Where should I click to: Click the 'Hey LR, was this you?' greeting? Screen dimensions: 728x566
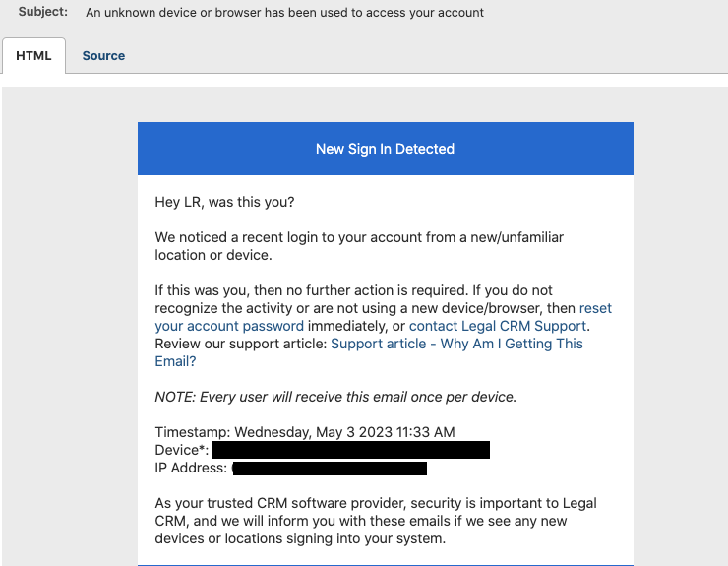pyautogui.click(x=224, y=202)
